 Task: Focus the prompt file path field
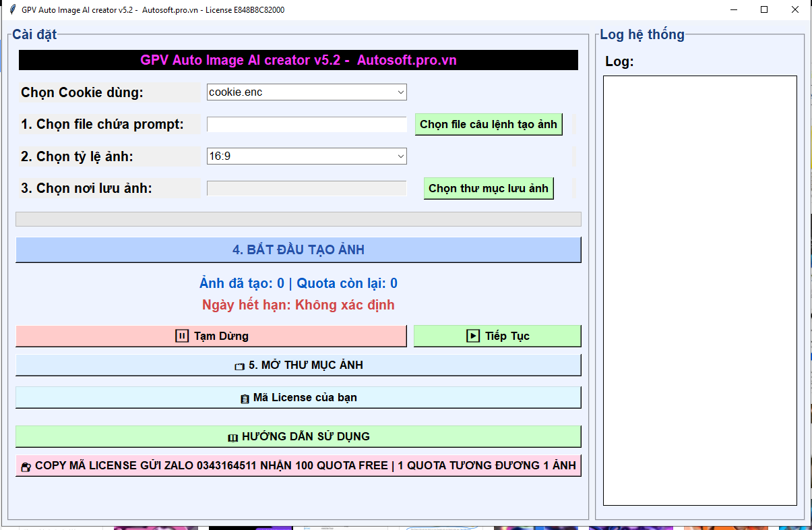coord(307,125)
